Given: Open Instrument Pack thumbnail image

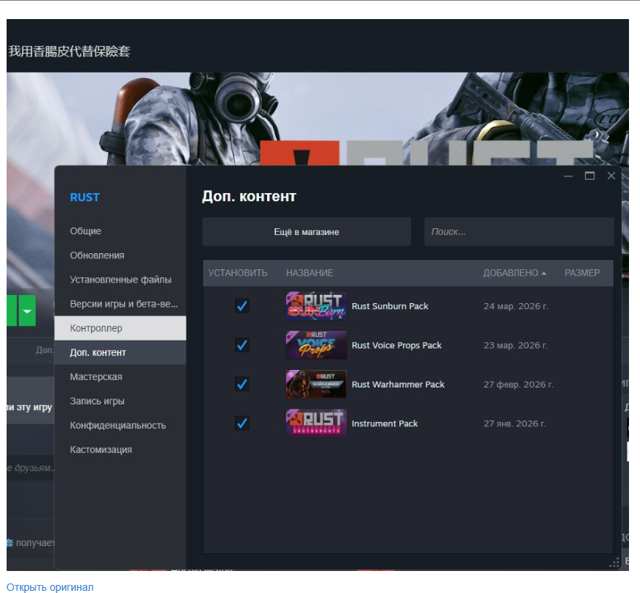Looking at the screenshot, I should coord(316,423).
